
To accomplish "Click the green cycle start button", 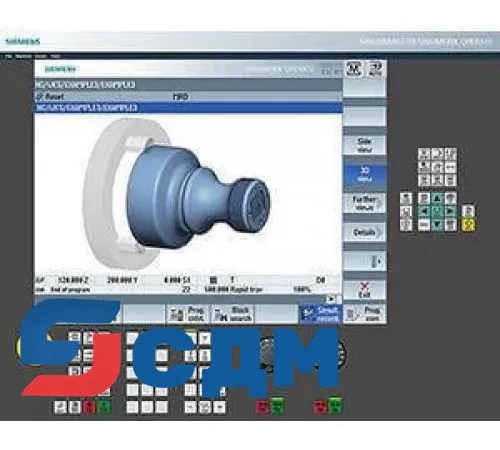I will click(x=104, y=407).
